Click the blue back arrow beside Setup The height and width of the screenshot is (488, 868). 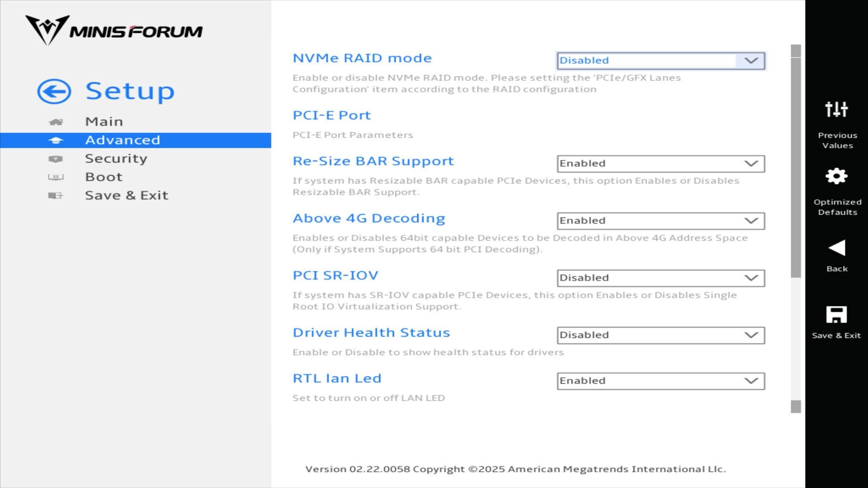(x=54, y=92)
